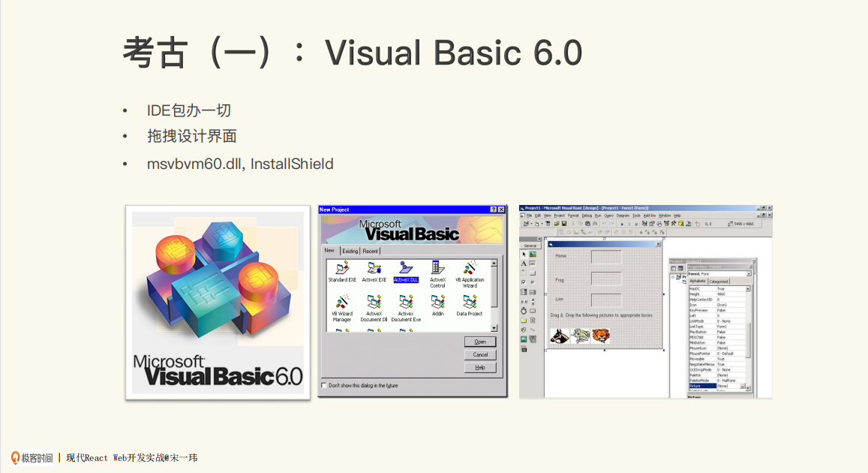Click the General toolbox tab
Screen dimensions: 868x473
coord(530,246)
